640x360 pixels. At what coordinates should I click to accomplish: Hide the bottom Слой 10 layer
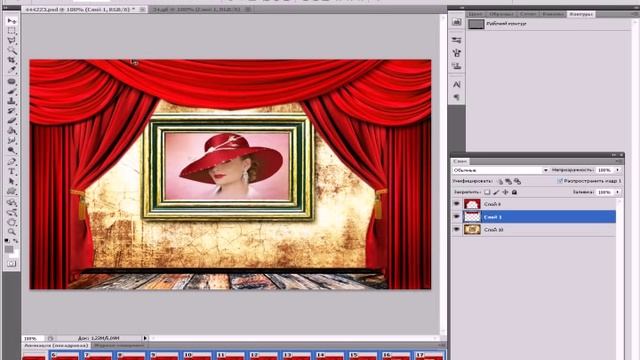tap(457, 229)
